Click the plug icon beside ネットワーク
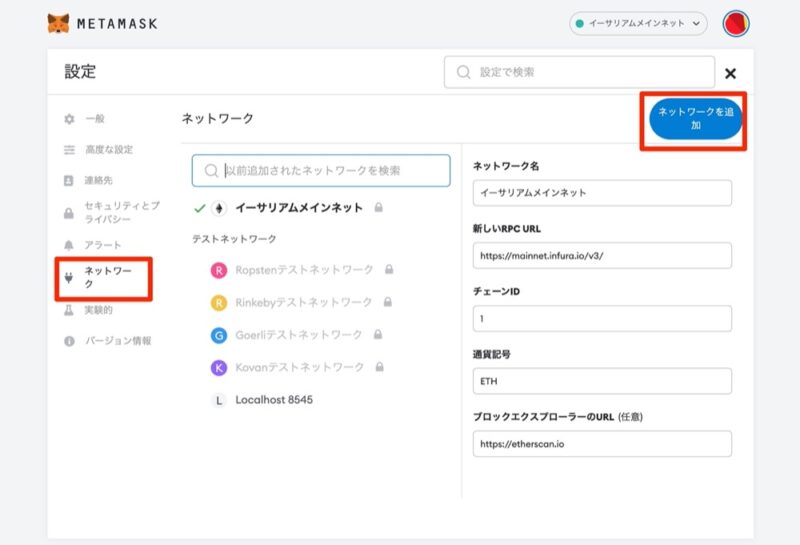Screen dimensions: 800x545 (x=69, y=278)
